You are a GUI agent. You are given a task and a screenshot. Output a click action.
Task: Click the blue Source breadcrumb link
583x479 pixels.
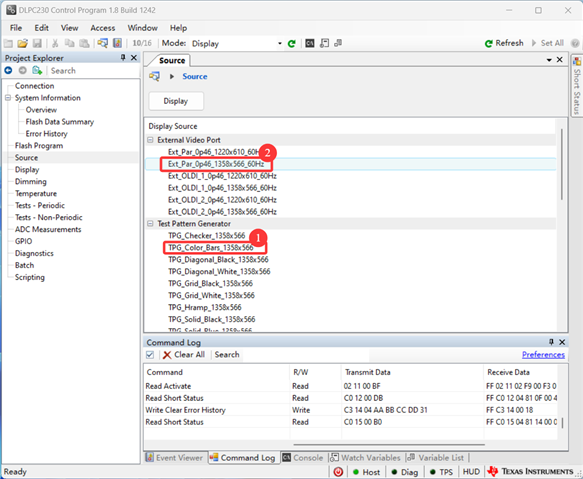(194, 76)
